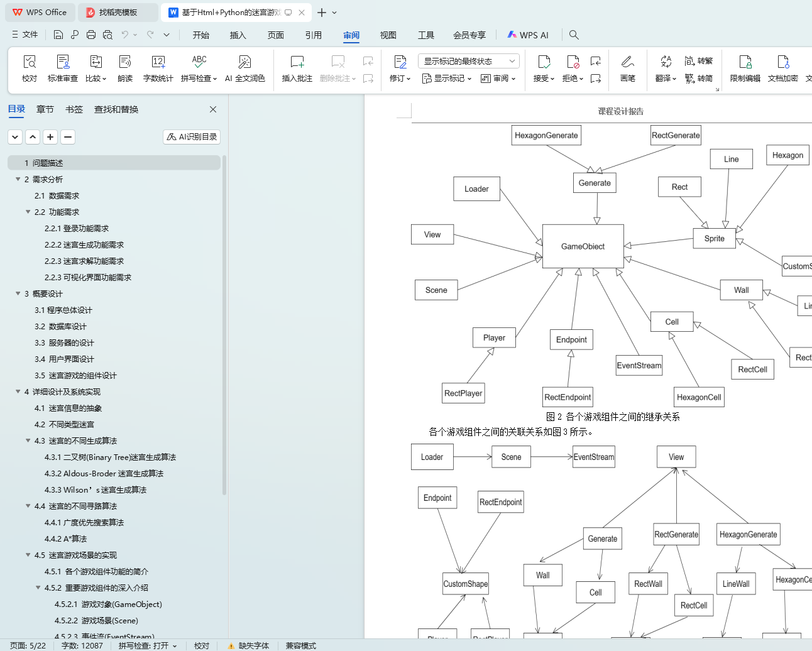The image size is (812, 651).
Task: Switch to the 视图 ribbon tab
Action: click(388, 35)
